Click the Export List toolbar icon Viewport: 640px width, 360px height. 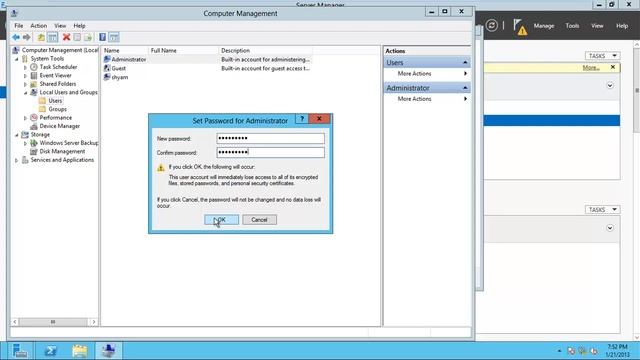88,38
